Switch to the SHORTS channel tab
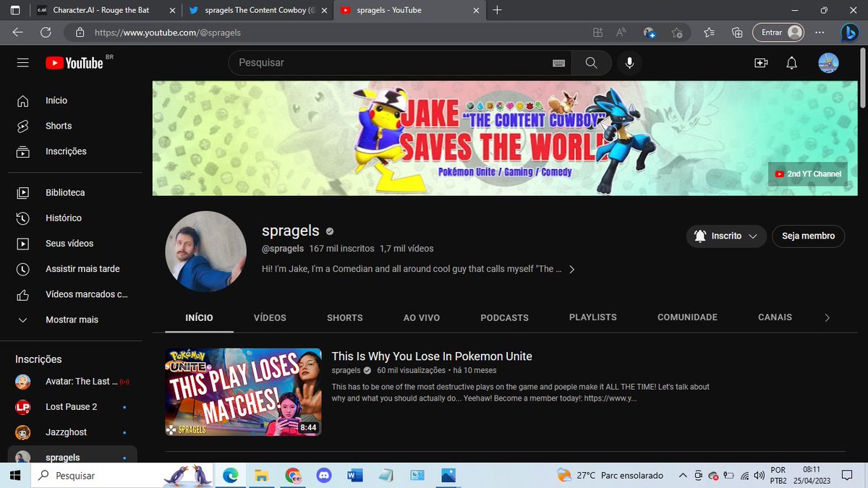Screen dimensions: 868x488 tap(345, 317)
